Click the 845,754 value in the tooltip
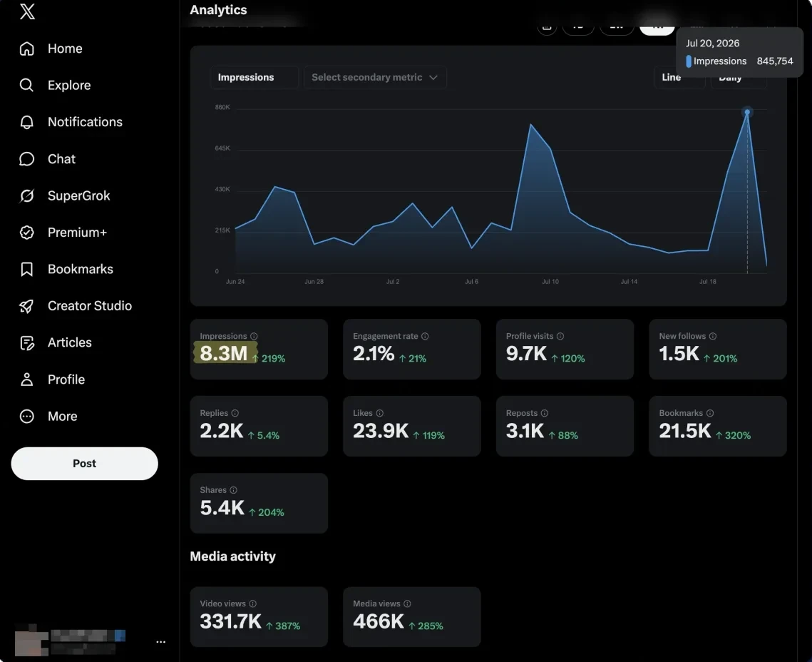The height and width of the screenshot is (662, 812). tap(775, 61)
